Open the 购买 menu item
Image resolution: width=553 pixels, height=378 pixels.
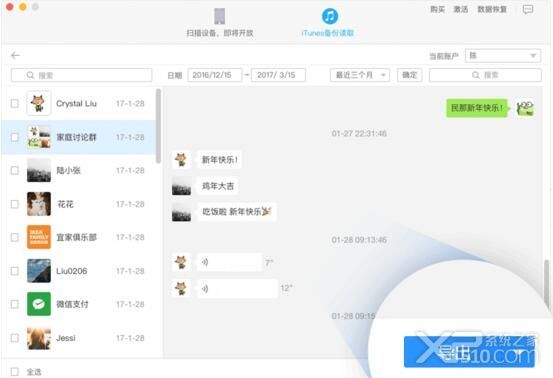[437, 9]
